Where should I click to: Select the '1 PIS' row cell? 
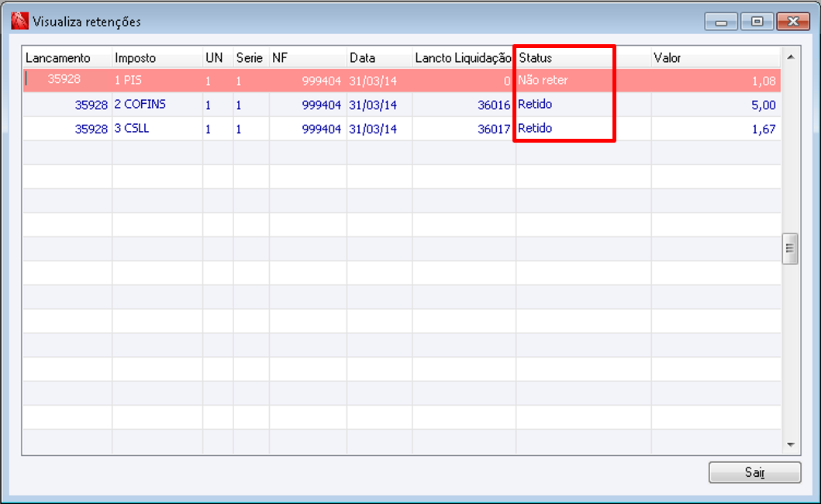tap(157, 80)
